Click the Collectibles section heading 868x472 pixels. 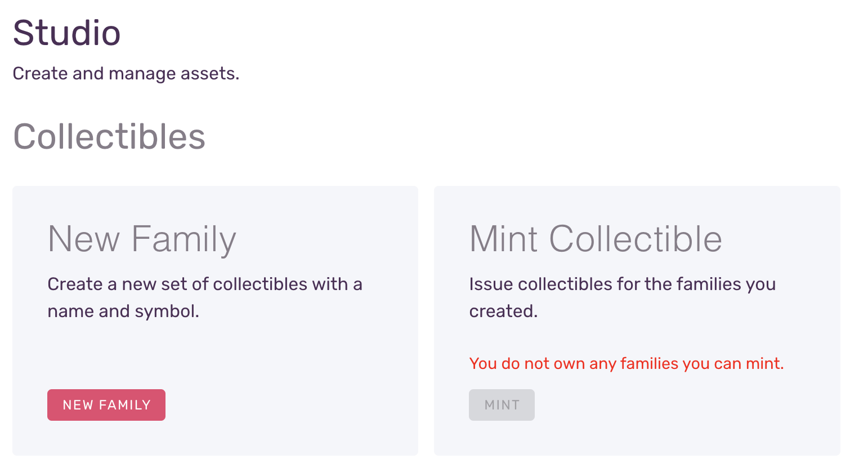[109, 137]
